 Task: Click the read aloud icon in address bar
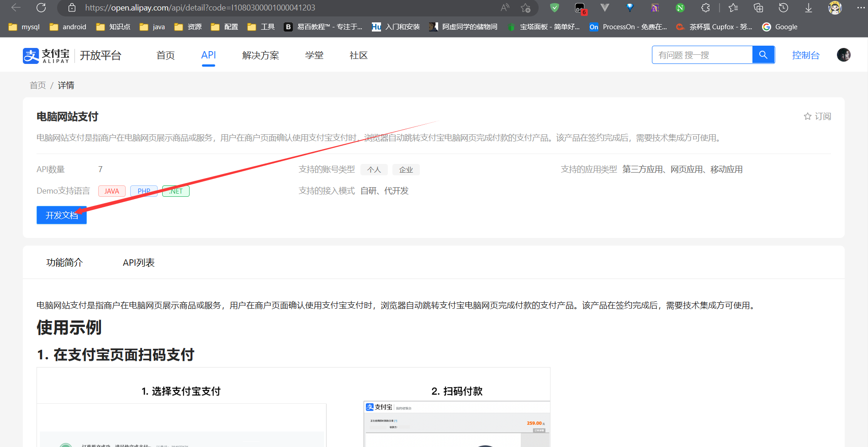(505, 8)
